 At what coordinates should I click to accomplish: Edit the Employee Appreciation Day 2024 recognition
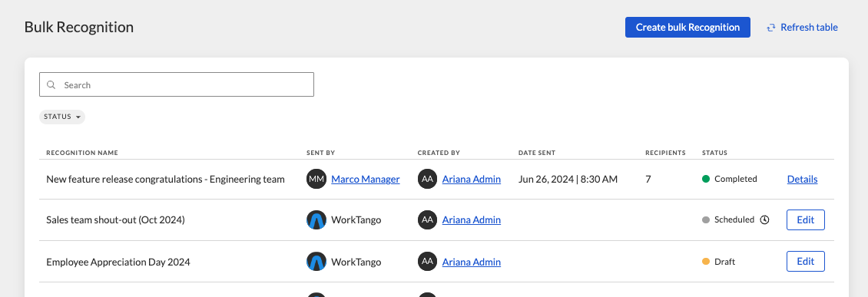[806, 262]
